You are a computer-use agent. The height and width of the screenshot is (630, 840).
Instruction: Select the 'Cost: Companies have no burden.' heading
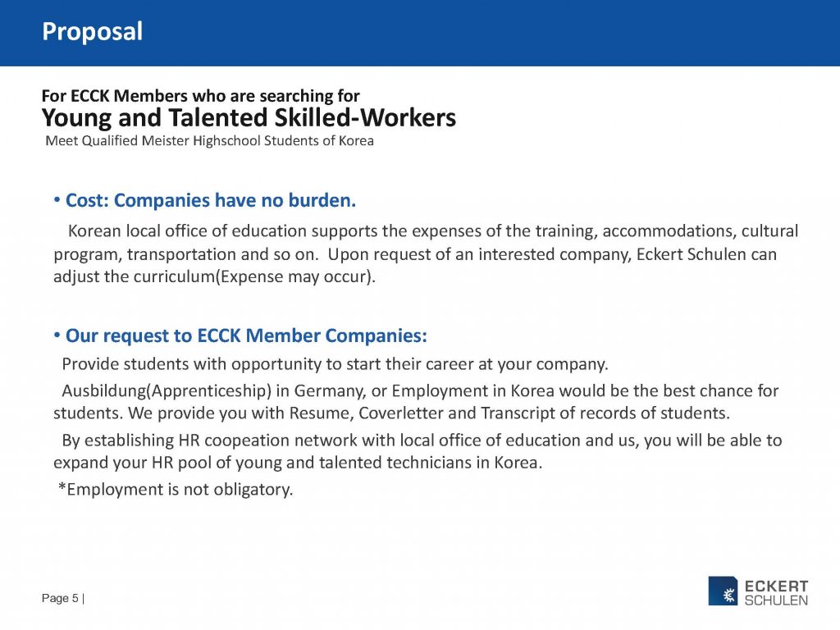[x=211, y=200]
